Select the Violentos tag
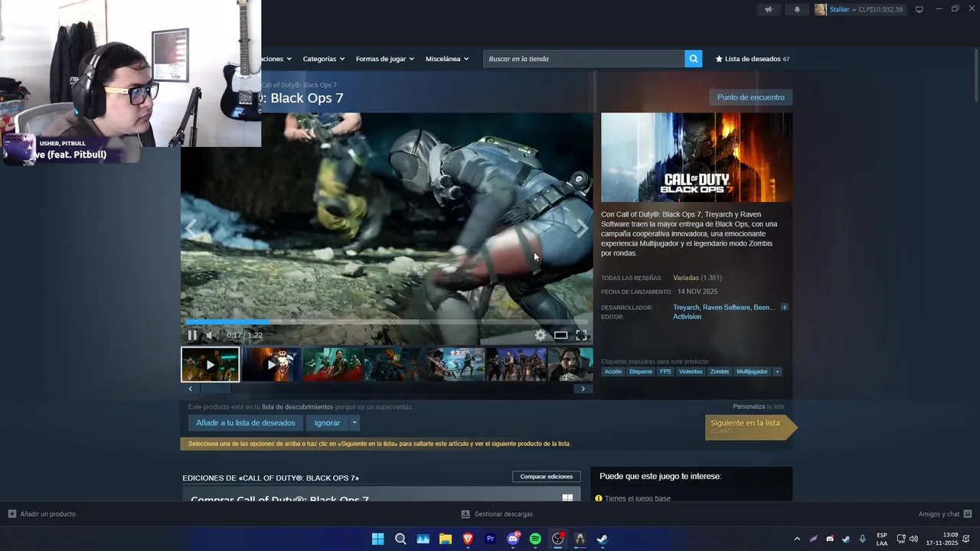 (691, 372)
